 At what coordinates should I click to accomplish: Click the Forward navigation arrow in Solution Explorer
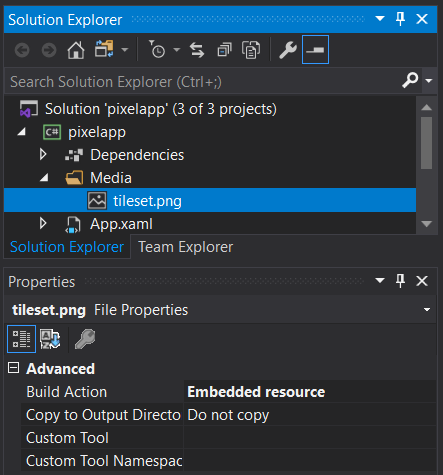tap(49, 50)
